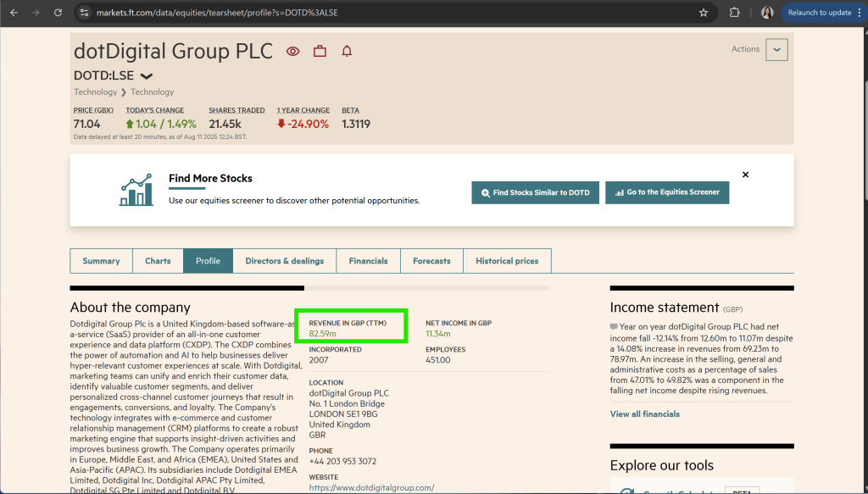Viewport: 868px width, 494px height.
Task: Open the Historical prices tab
Action: click(507, 261)
